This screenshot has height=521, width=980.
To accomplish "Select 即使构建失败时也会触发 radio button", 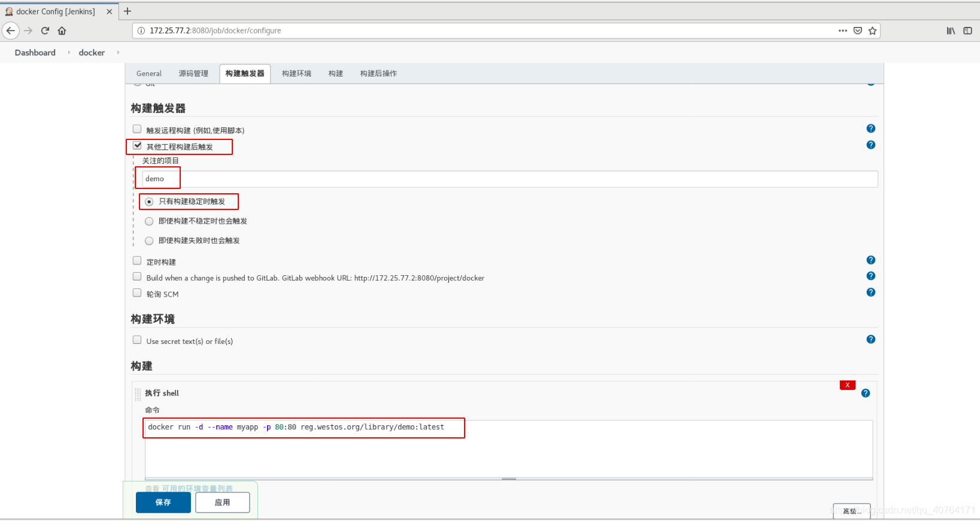I will 149,241.
